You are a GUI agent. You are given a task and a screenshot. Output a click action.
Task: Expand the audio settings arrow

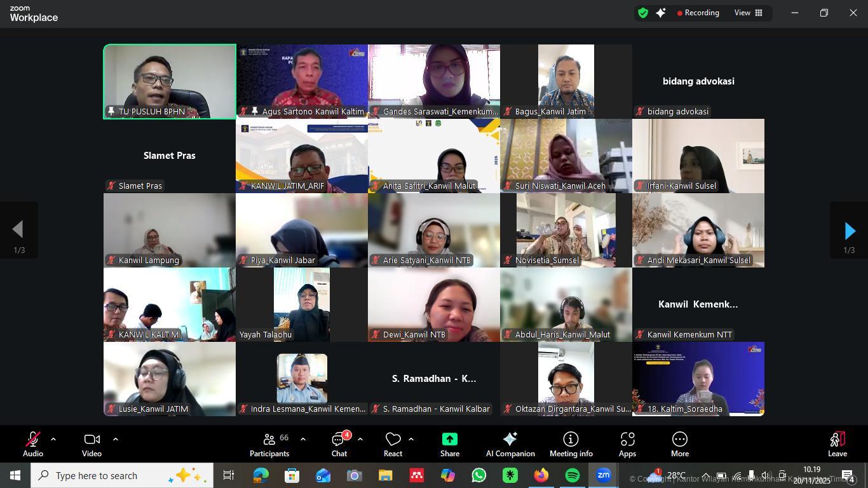pos(53,439)
